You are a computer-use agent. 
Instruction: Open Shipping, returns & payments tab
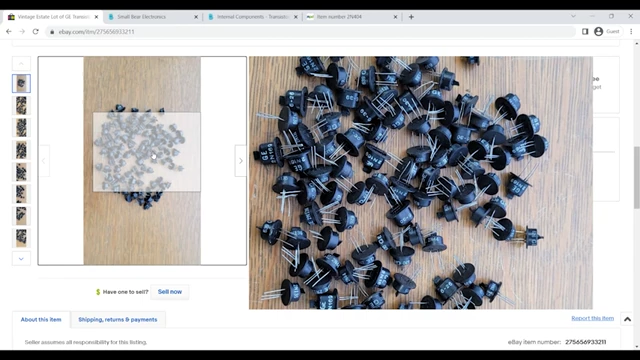click(x=118, y=320)
